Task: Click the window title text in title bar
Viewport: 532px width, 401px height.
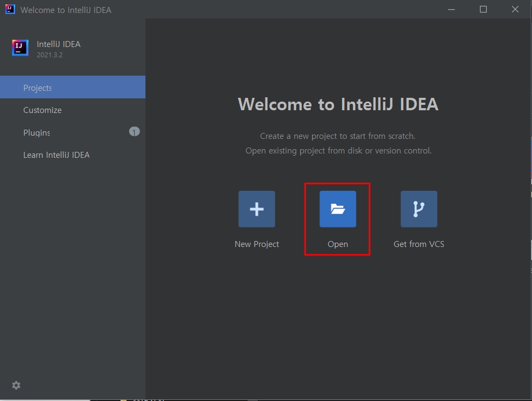Action: [x=66, y=10]
